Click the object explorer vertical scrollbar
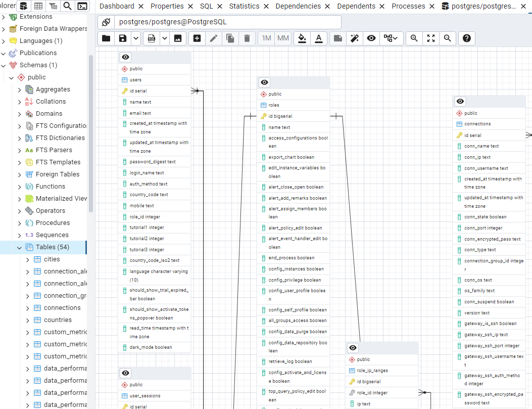 (90, 134)
